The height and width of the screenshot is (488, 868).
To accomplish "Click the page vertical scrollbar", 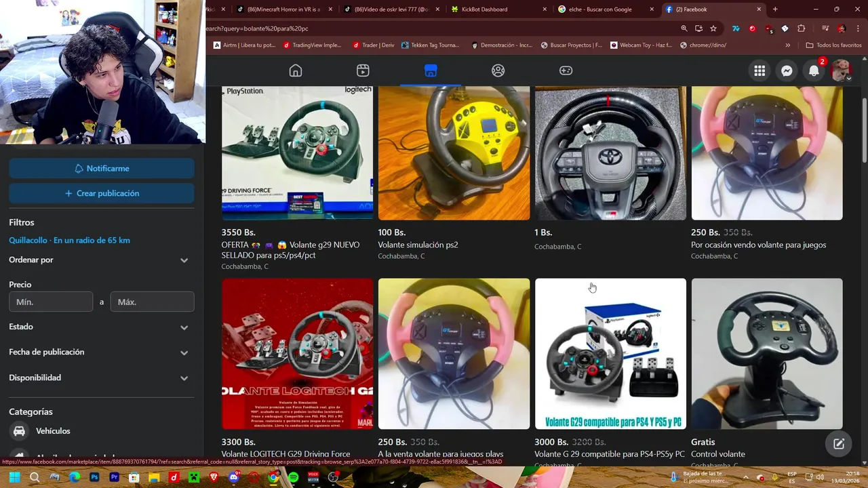I will 864,130.
